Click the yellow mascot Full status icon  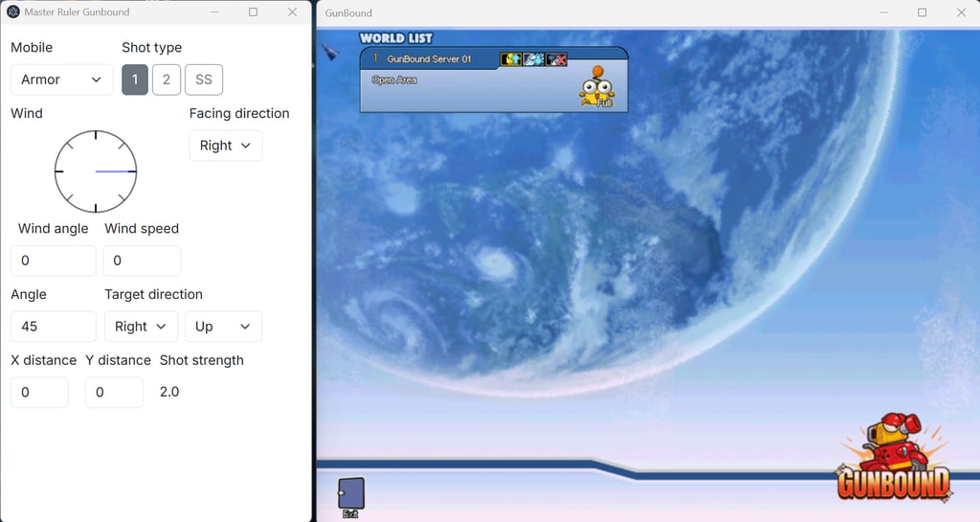597,87
